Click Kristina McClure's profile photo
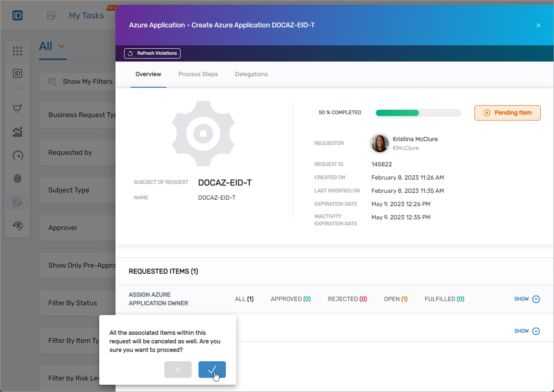 point(379,144)
